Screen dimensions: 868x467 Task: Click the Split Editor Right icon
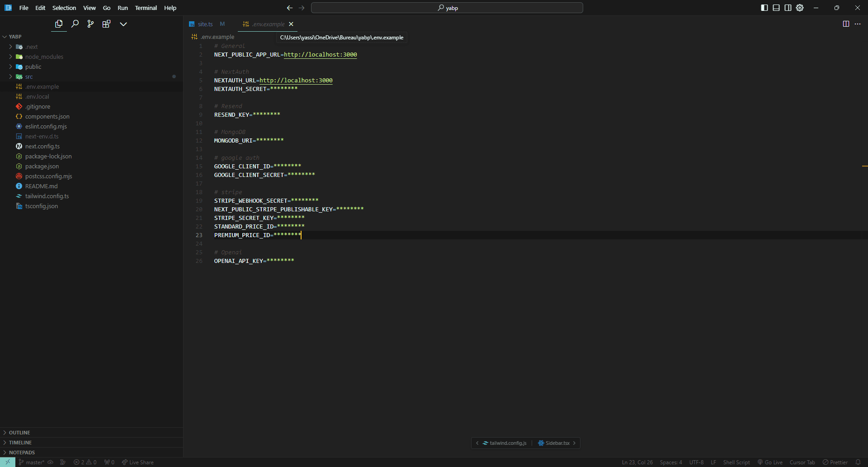[x=846, y=24]
